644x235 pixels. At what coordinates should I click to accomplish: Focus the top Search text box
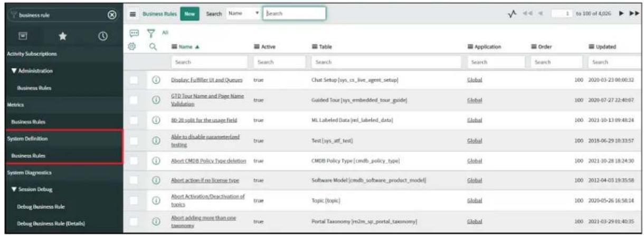click(x=295, y=13)
